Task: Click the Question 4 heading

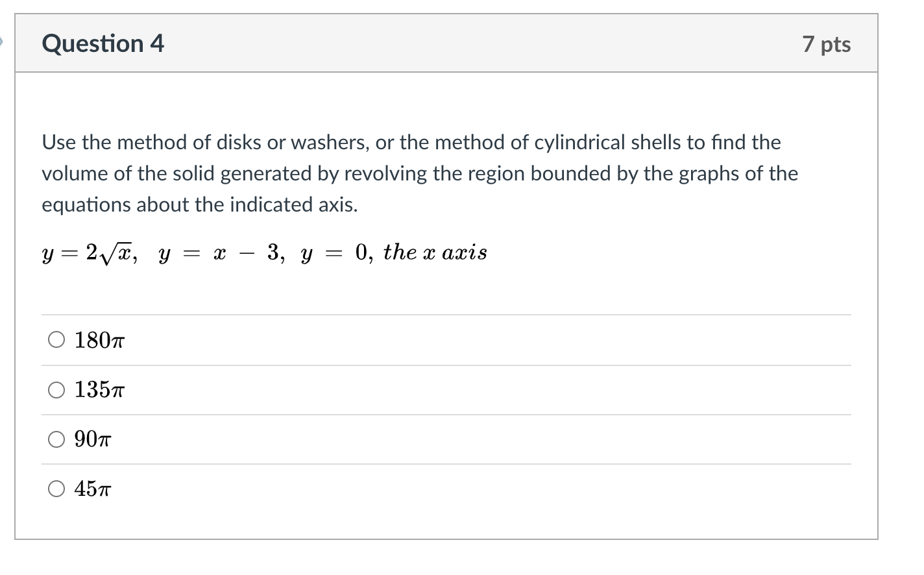Action: [x=103, y=43]
